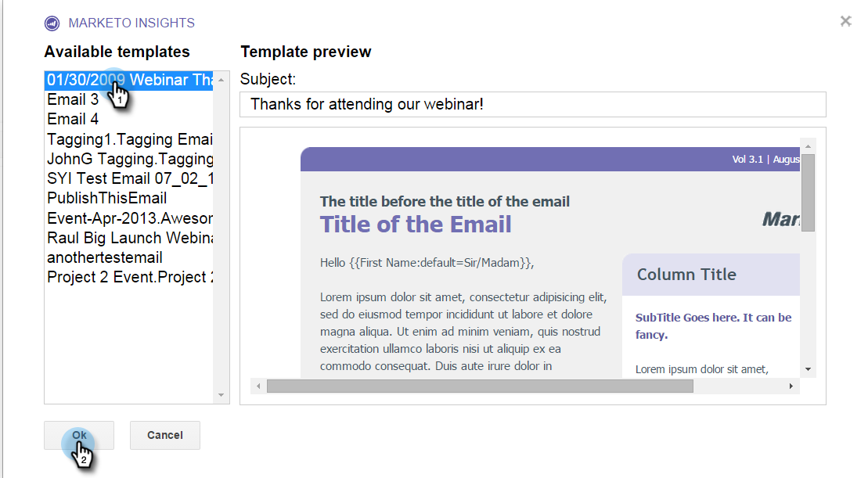Click the Marketo Insights logo icon
Image resolution: width=868 pixels, height=478 pixels.
(52, 23)
